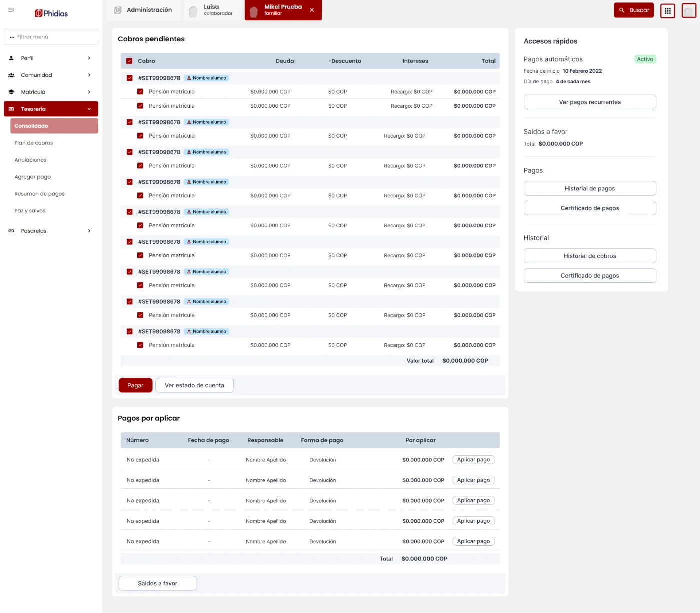
Task: Collapse the Tesorería menu chevron
Action: click(89, 109)
